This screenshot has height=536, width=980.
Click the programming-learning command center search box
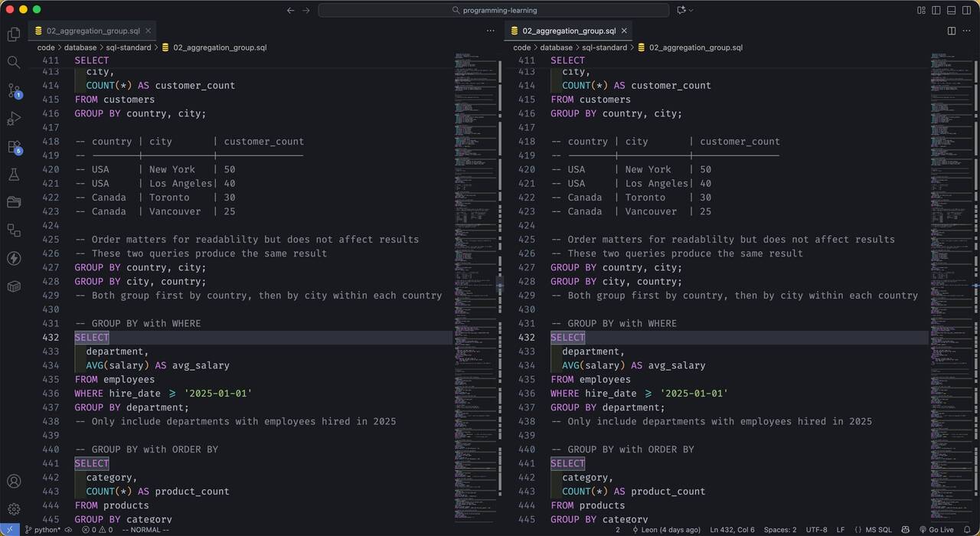tap(494, 10)
